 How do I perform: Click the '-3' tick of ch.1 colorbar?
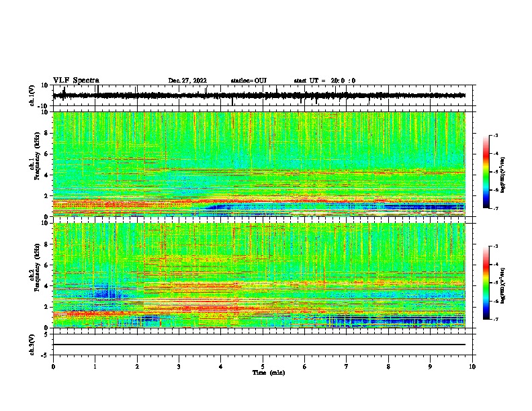point(495,135)
